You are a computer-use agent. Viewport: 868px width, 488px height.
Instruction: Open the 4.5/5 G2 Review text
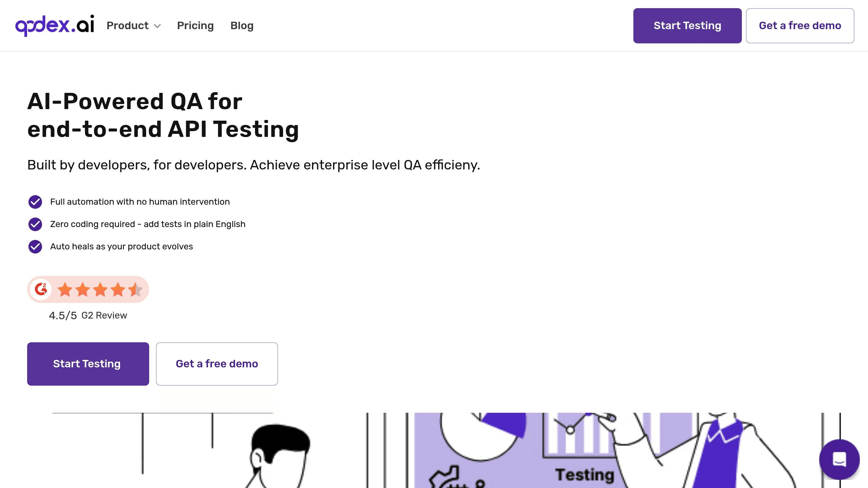(x=88, y=316)
